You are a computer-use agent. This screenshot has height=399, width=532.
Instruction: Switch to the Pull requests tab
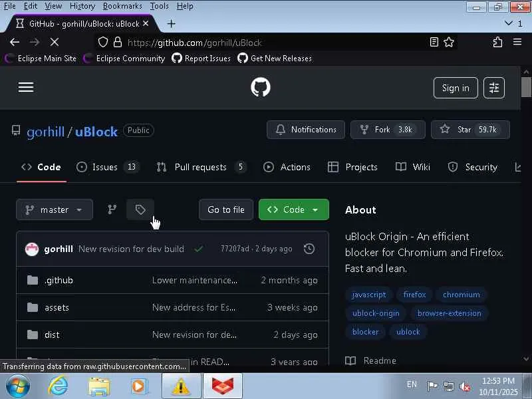pos(201,167)
